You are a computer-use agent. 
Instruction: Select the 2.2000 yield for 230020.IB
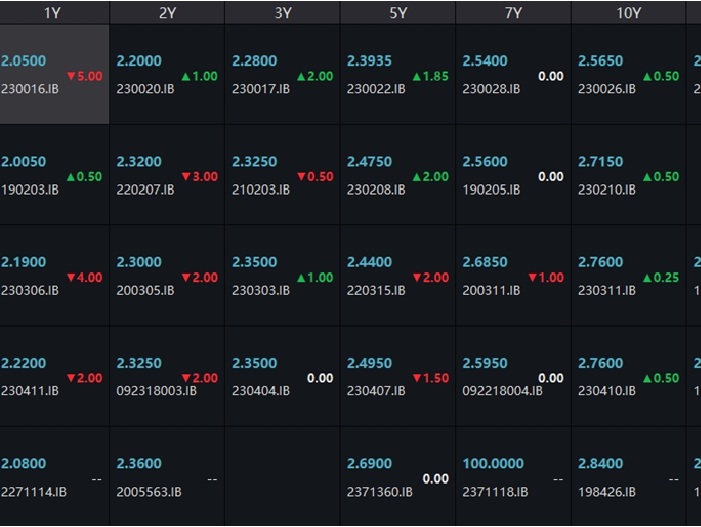[138, 61]
